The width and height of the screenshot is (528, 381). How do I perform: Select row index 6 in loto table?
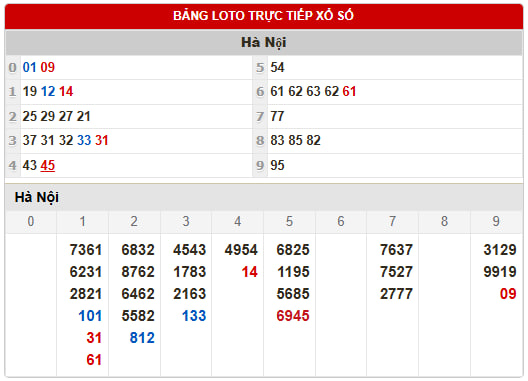(260, 92)
